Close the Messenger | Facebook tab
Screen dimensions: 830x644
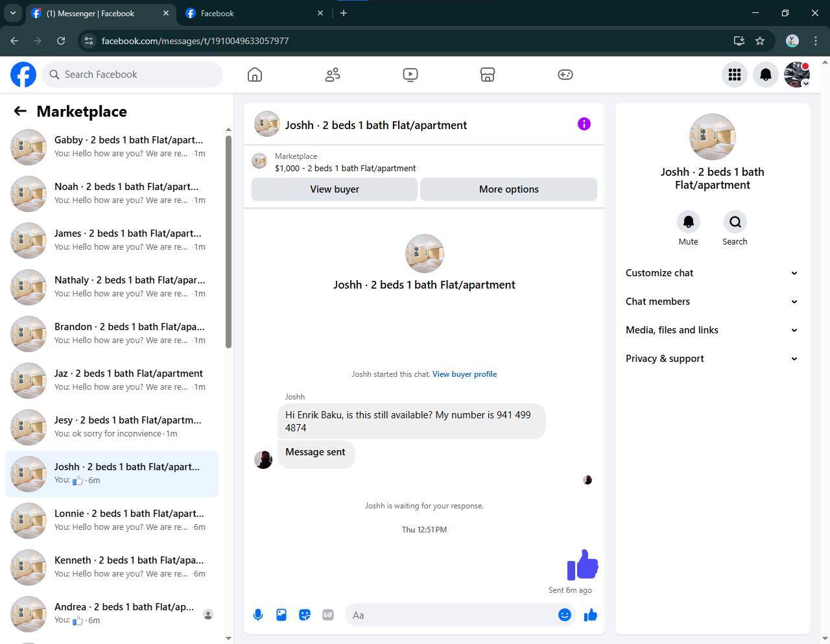166,13
